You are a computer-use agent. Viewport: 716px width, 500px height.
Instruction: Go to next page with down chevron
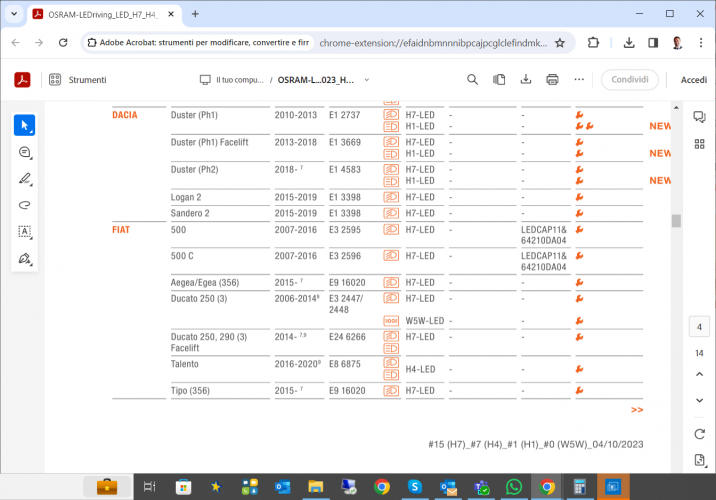point(699,400)
